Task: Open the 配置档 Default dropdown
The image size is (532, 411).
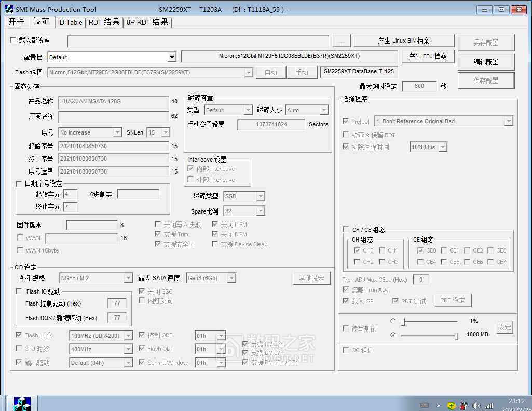Action: [x=173, y=57]
